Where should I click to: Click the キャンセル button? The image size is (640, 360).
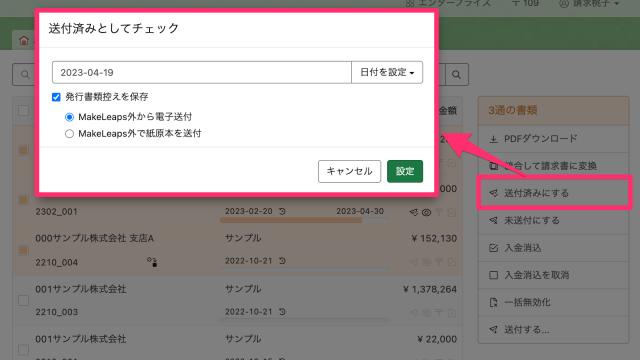click(x=349, y=171)
